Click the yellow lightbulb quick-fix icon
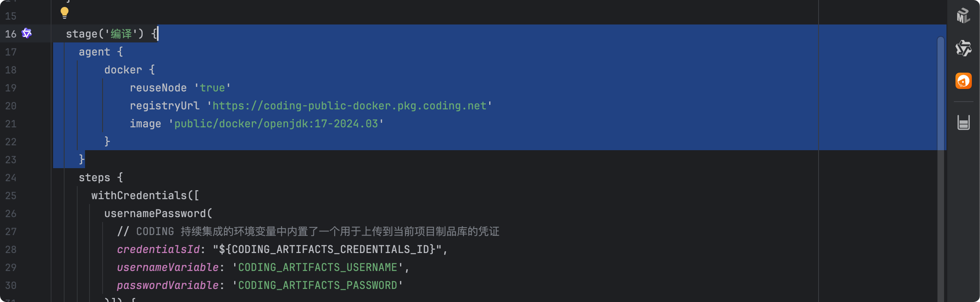980x302 pixels. pos(65,13)
